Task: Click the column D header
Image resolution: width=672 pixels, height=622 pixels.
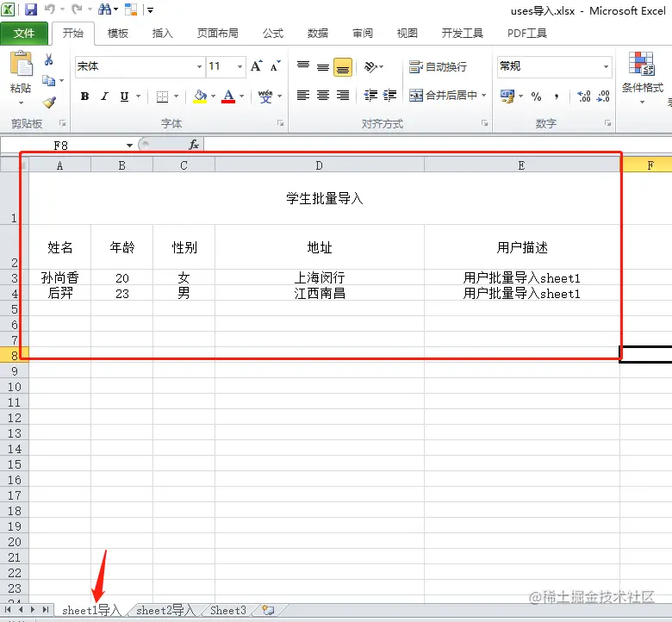Action: [320, 165]
